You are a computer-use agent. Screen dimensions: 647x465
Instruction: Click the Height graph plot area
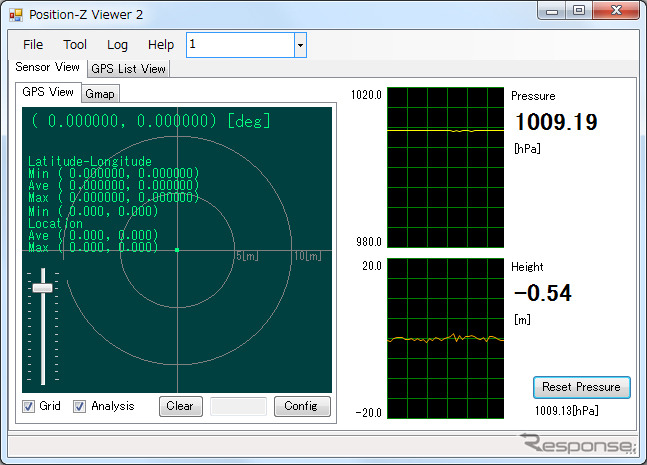point(445,339)
